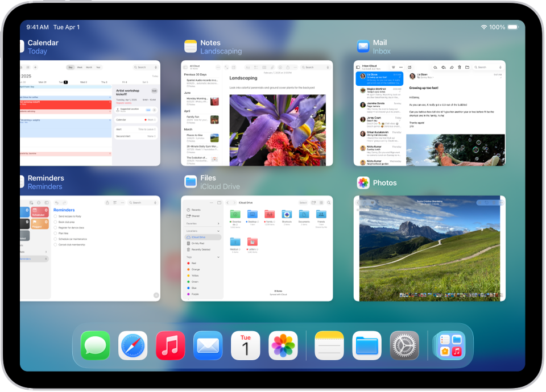This screenshot has height=392, width=546.
Task: Click the attachment paperclip icon in Notes
Action: [273, 67]
